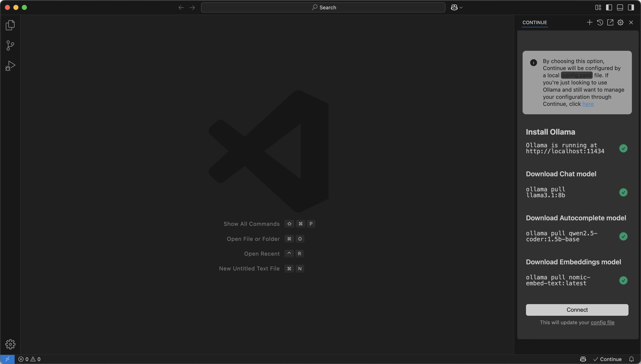Click Open File or Folder hint
This screenshot has height=364, width=641.
pyautogui.click(x=265, y=239)
